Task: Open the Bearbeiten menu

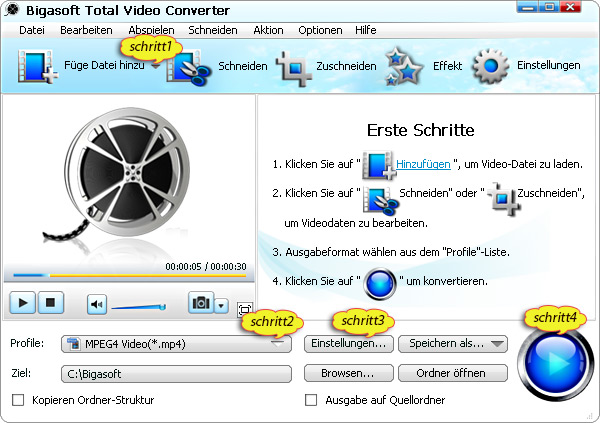Action: [86, 30]
